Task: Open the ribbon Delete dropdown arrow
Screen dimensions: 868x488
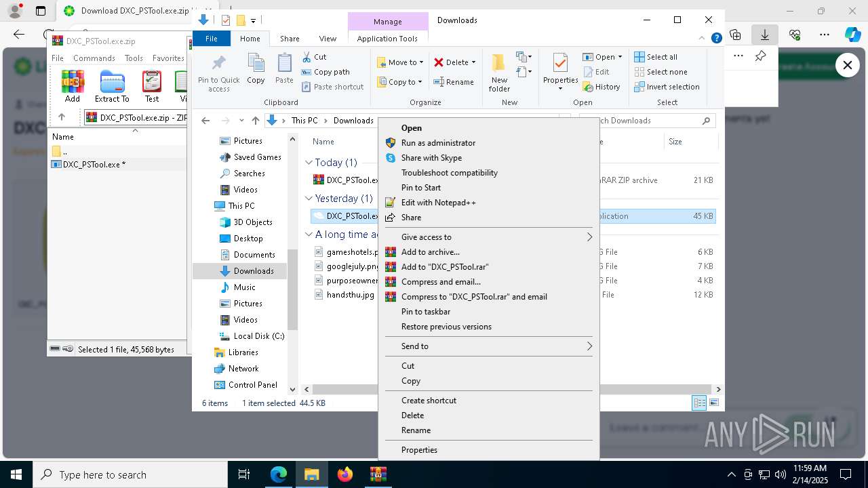Action: (x=473, y=62)
